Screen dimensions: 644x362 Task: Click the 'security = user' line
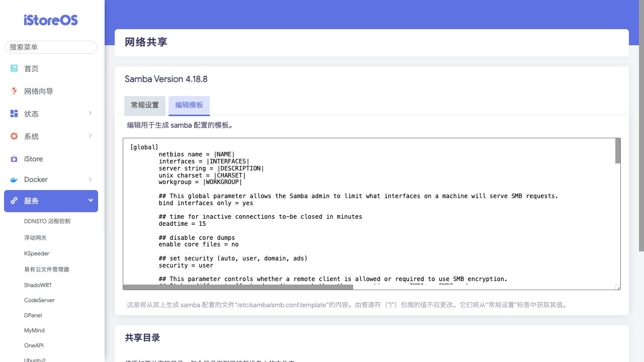point(186,265)
